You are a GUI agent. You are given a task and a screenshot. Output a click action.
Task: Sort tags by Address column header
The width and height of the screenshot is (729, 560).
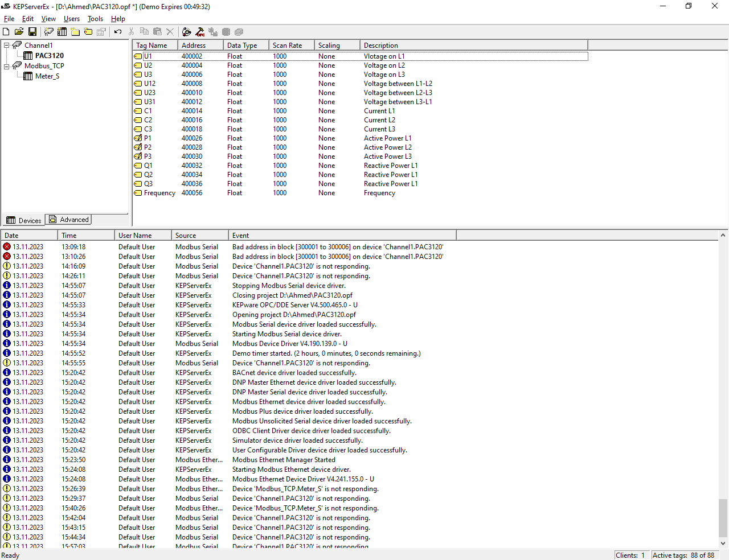pyautogui.click(x=200, y=46)
